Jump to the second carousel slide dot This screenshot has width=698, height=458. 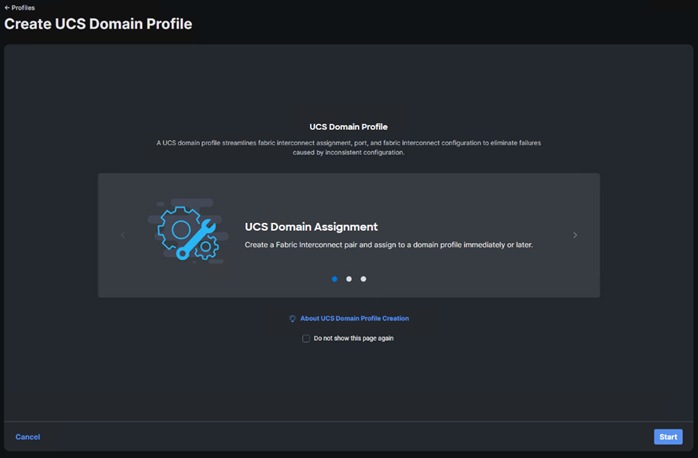pyautogui.click(x=349, y=279)
